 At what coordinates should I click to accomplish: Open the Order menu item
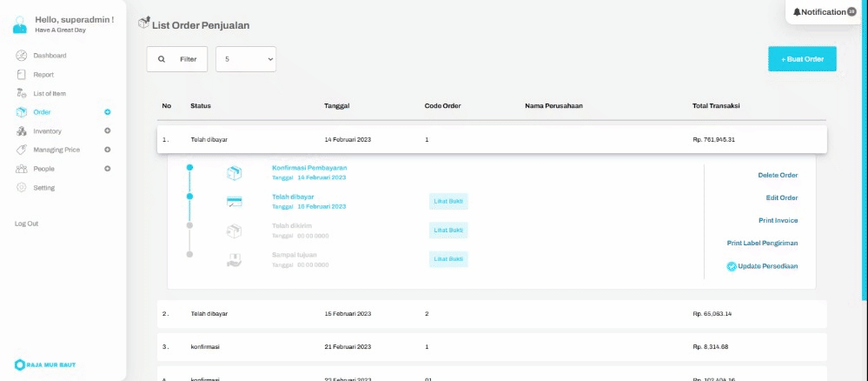click(x=42, y=112)
